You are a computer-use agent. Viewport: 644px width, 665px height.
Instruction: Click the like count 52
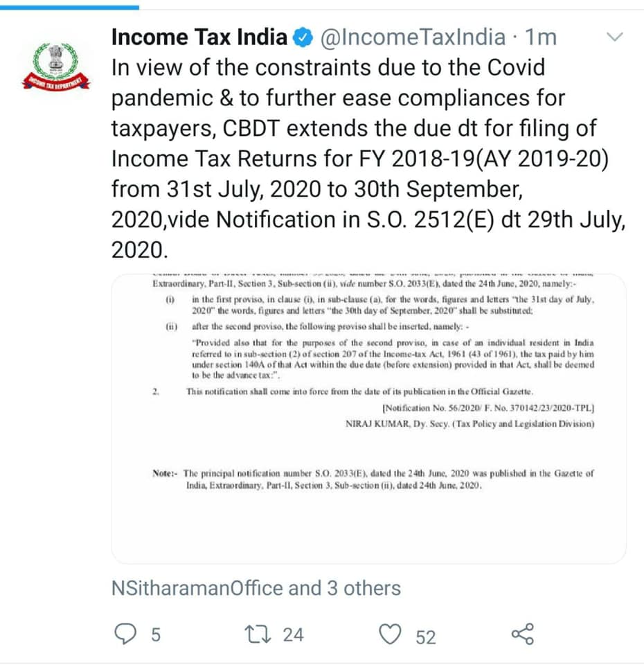[x=426, y=637]
